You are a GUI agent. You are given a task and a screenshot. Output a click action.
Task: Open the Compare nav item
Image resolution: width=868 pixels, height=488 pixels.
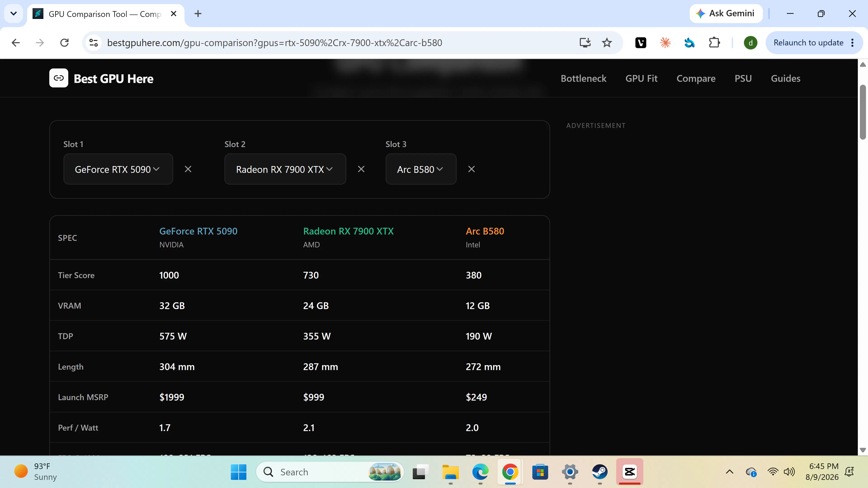tap(696, 78)
